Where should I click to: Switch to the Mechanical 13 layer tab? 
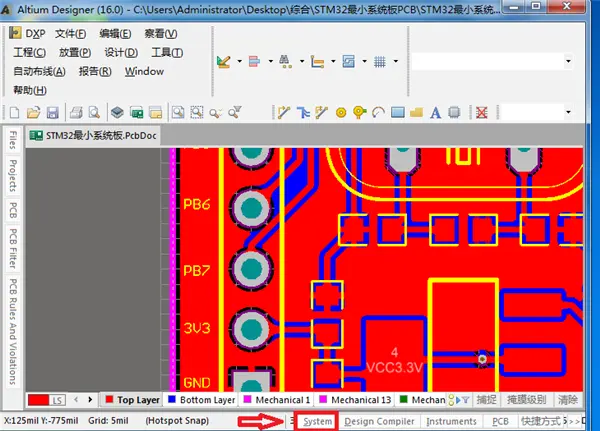(355, 400)
